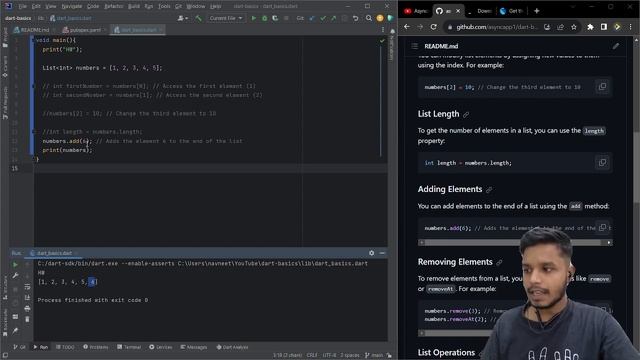Screen dimensions: 640x360
Task: Change UTF-8 file encoding in status bar
Action: [x=329, y=355]
